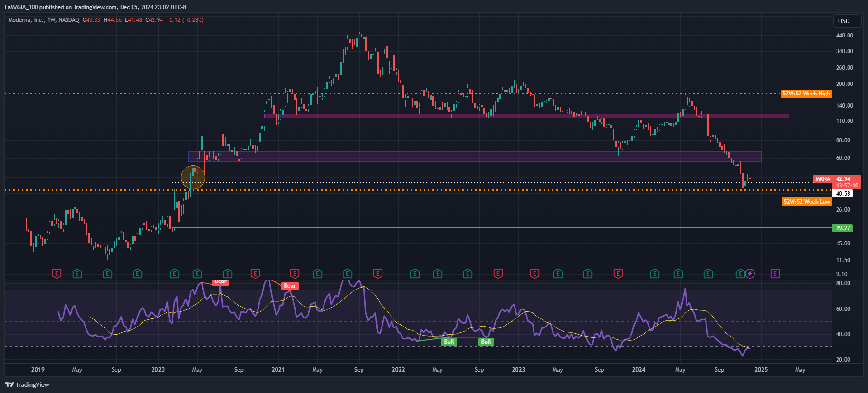868x393 pixels.
Task: Click the 2025 label on the time axis
Action: 761,370
